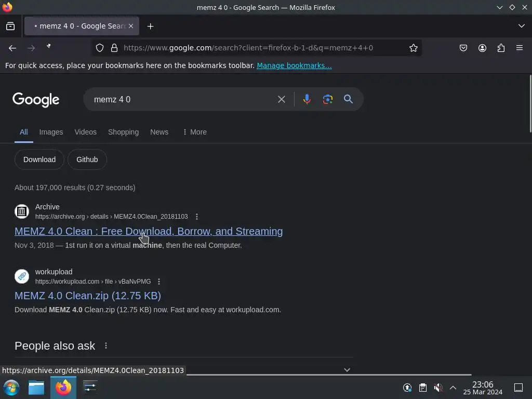Screen dimensions: 532x399
Task: Expand the More search filters menu
Action: point(194,132)
